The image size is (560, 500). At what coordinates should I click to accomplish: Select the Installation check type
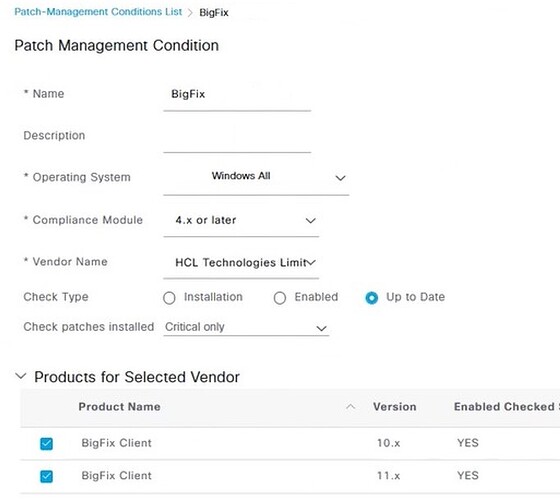click(169, 298)
